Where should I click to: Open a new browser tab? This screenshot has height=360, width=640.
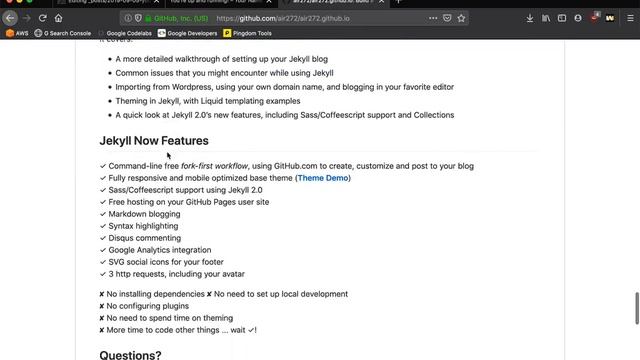(x=399, y=2)
